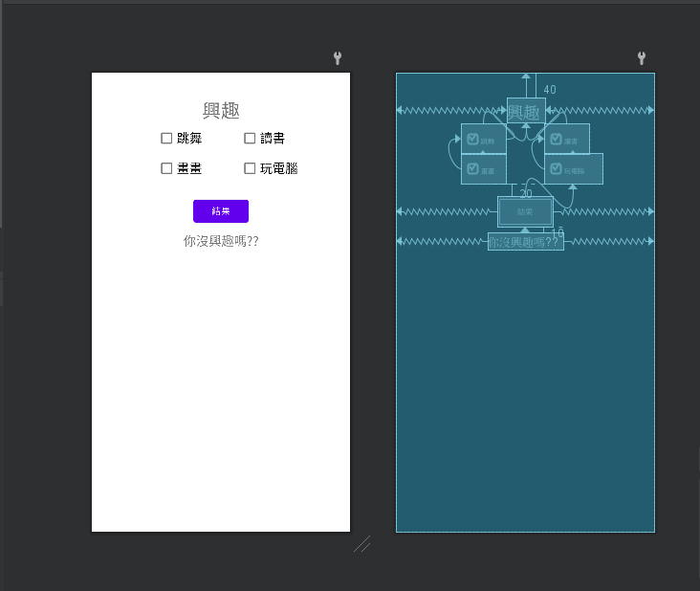Click the top constraint arrow above the 興趣 blueprint widget
This screenshot has height=591, width=700.
click(x=526, y=77)
